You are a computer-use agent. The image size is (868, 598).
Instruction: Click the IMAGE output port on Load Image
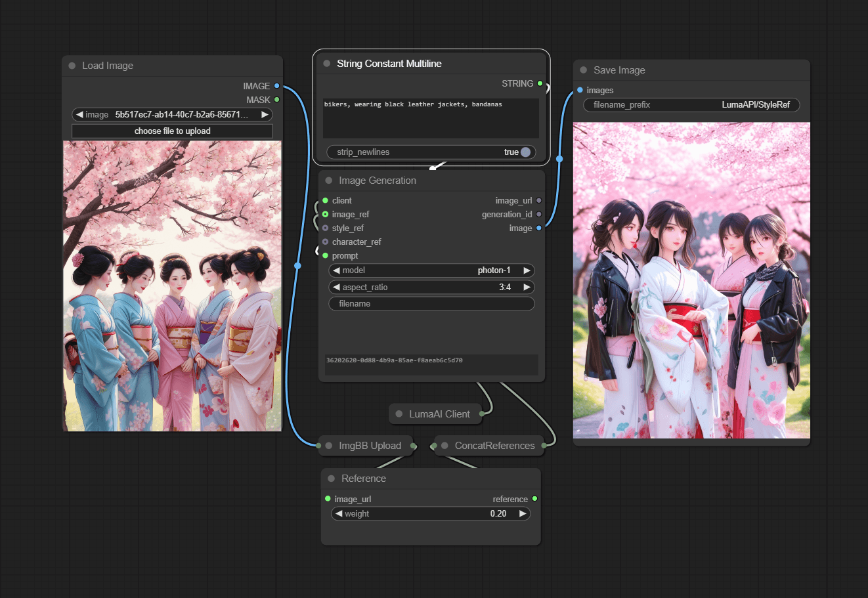pyautogui.click(x=277, y=86)
